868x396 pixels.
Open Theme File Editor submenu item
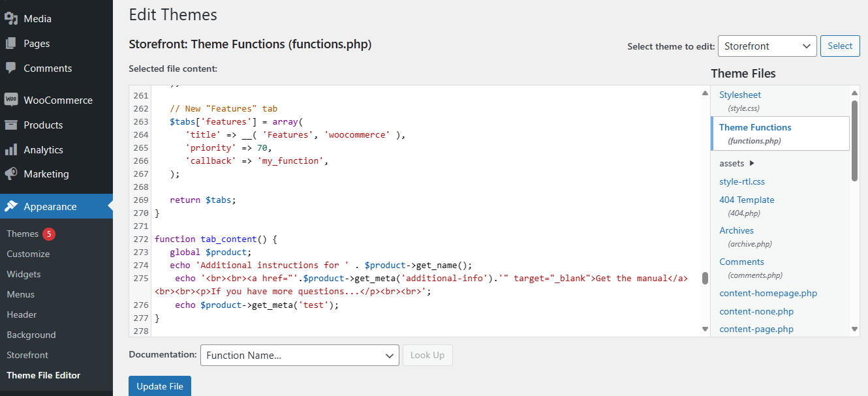44,375
